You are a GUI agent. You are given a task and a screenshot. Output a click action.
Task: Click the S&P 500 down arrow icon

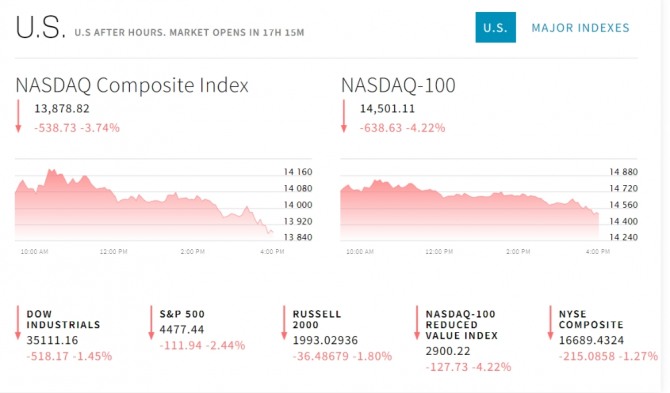pyautogui.click(x=151, y=323)
